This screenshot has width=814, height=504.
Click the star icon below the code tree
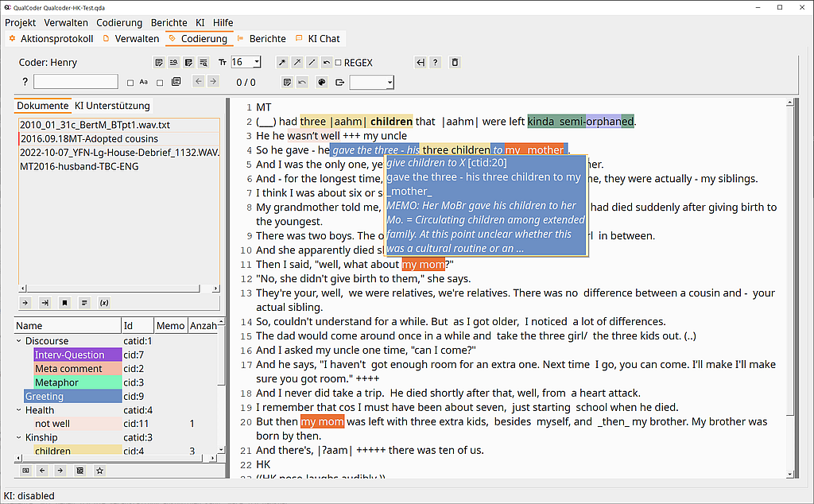tap(99, 471)
